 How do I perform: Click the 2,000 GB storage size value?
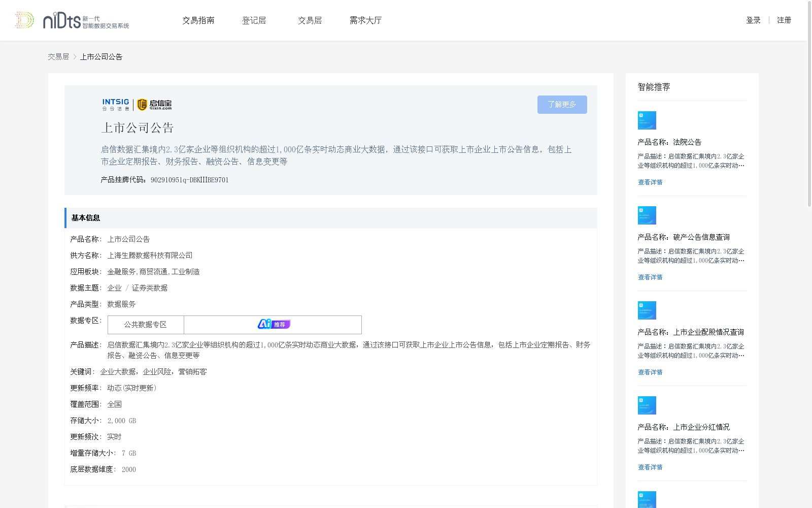122,421
